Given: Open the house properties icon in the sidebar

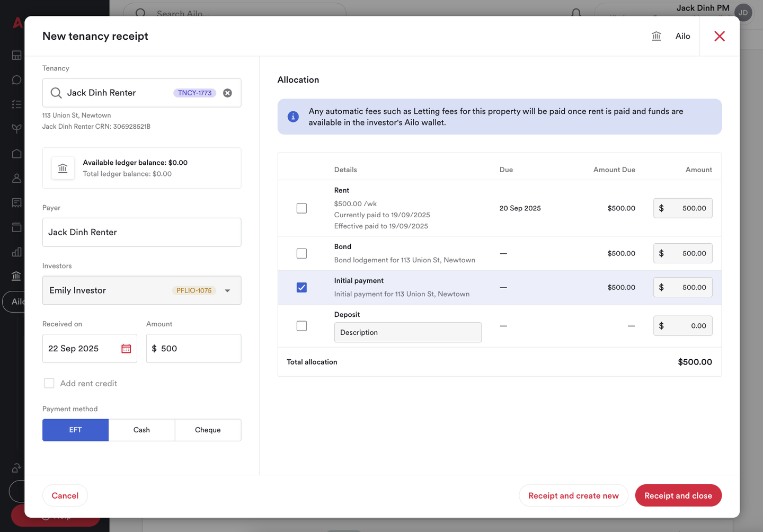Looking at the screenshot, I should [x=16, y=154].
